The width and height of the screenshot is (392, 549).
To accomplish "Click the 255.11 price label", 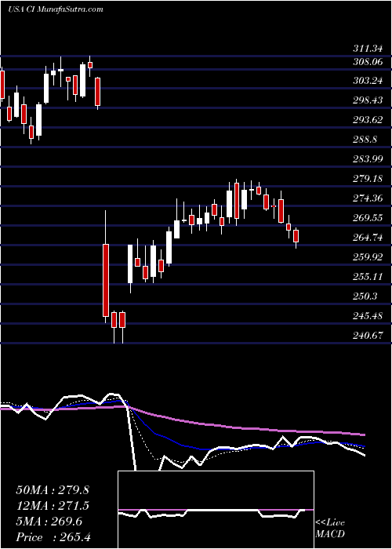I will coord(368,277).
